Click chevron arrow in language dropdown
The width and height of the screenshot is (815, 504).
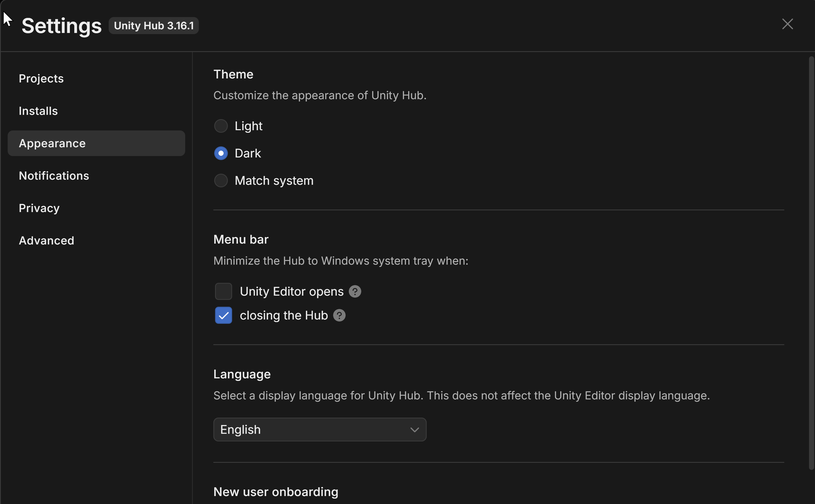414,430
